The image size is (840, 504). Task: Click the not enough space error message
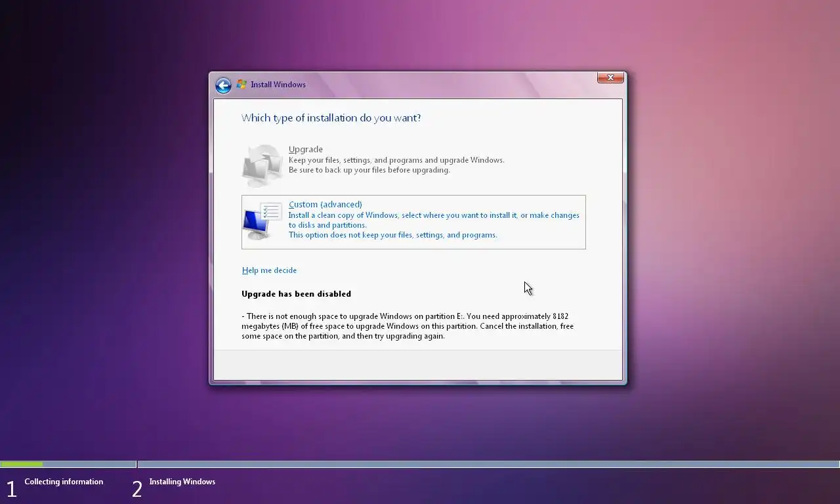[x=408, y=326]
